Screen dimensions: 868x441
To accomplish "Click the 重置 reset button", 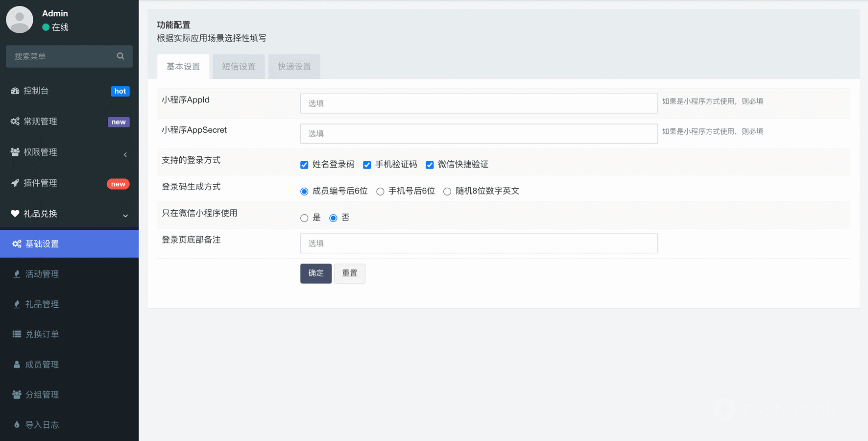I will (349, 273).
